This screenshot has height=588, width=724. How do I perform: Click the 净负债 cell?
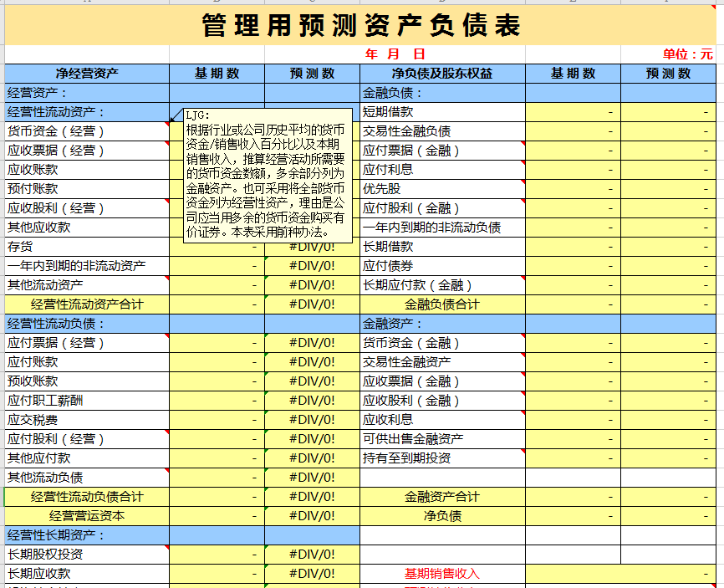point(443,515)
